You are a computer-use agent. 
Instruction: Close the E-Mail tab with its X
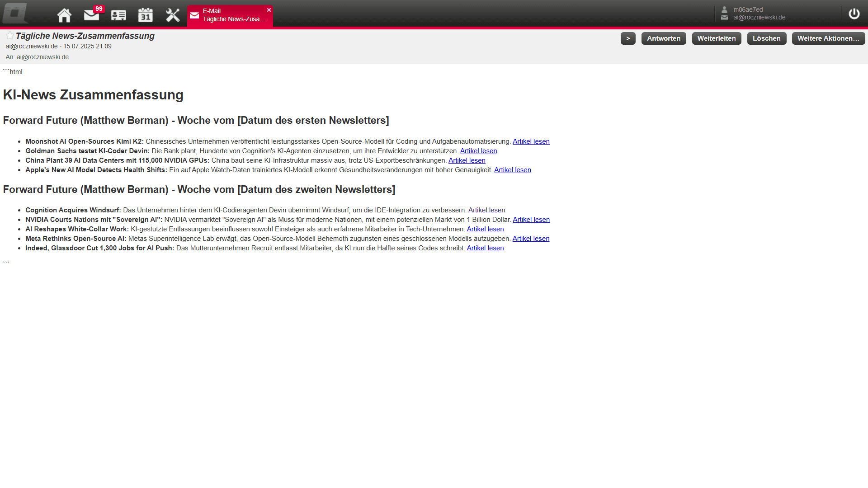pos(269,9)
